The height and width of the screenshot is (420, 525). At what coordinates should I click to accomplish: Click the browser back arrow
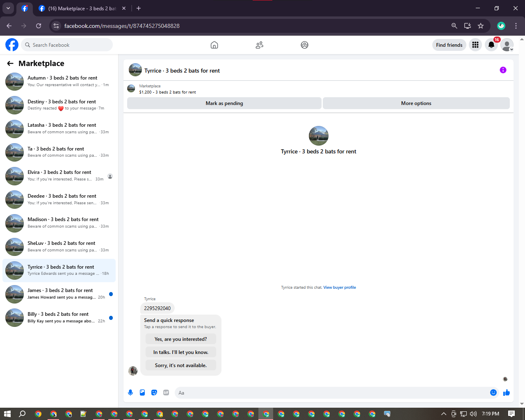9,26
